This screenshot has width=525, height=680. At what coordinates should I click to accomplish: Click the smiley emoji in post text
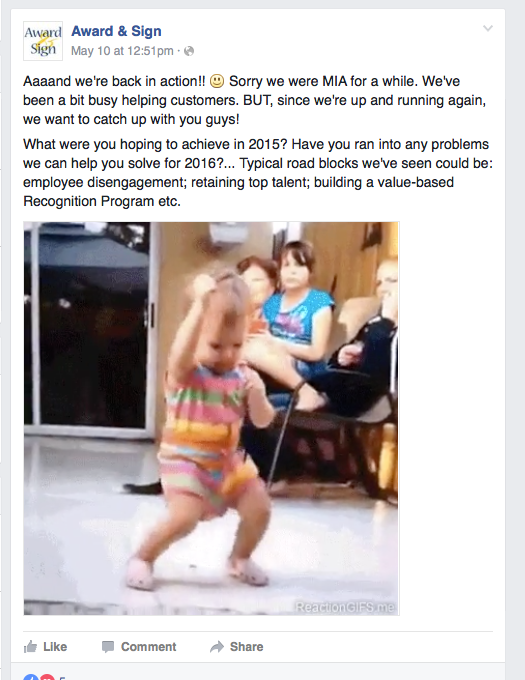point(217,81)
